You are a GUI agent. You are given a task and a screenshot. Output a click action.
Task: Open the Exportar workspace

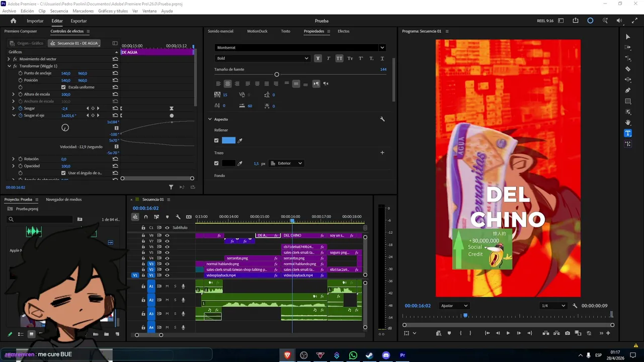click(78, 21)
